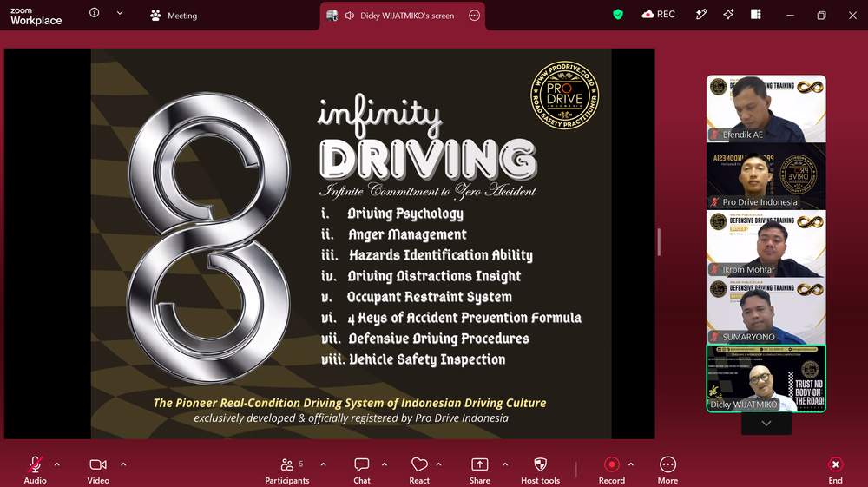Unmute microphone with Audio button
The width and height of the screenshot is (868, 487).
[x=35, y=471]
